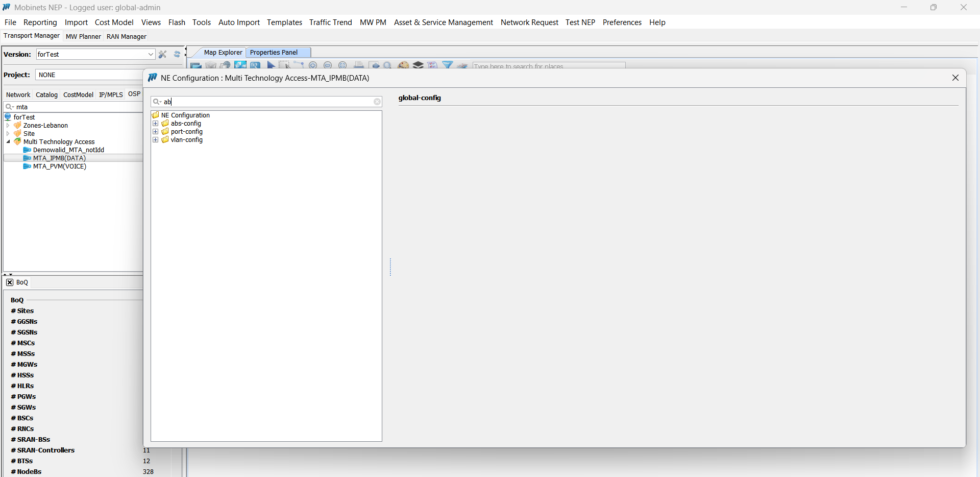Switch to the Catalog tab
Image resolution: width=980 pixels, height=477 pixels.
point(46,95)
